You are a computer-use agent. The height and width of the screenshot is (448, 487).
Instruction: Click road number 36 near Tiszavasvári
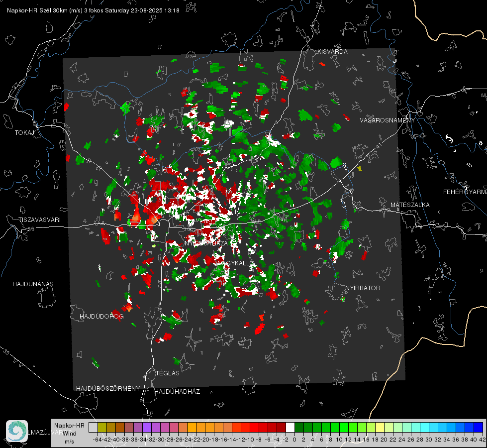click(x=31, y=229)
